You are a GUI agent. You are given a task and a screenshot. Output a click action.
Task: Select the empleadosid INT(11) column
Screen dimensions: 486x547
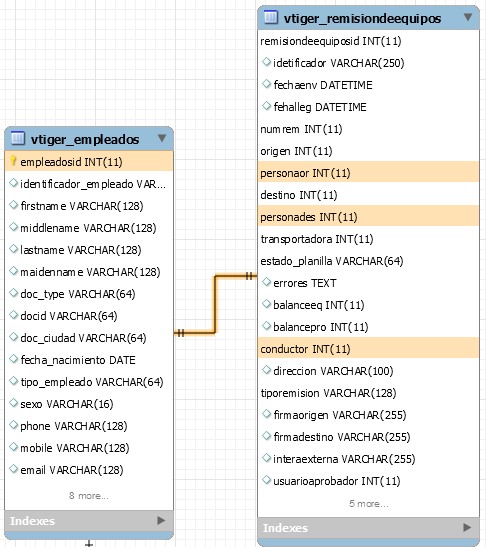click(89, 161)
